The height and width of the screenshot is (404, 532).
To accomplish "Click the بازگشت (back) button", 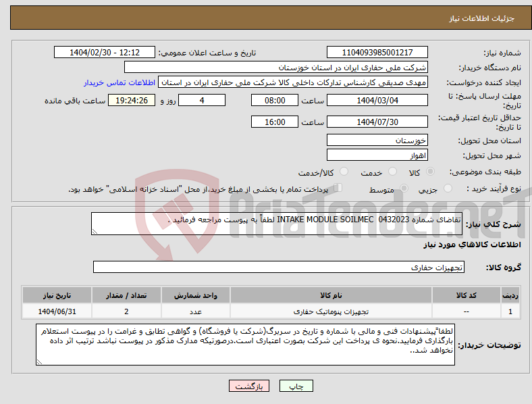I will click(249, 386).
